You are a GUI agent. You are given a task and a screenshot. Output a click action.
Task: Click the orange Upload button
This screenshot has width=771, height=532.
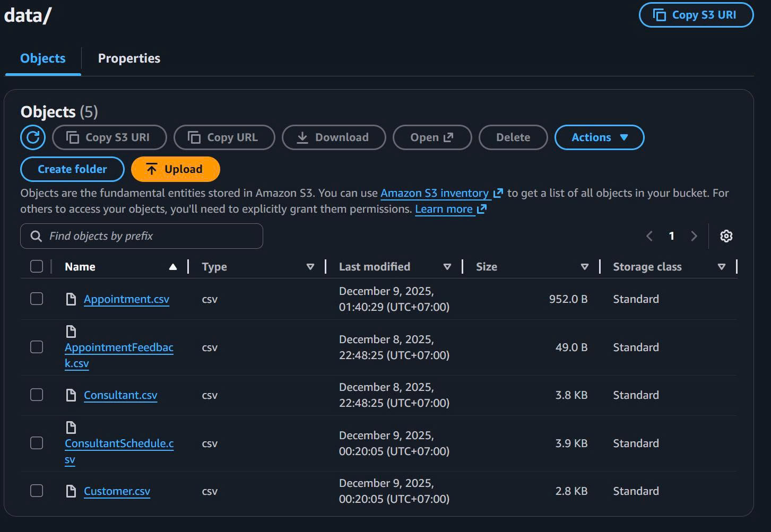(x=175, y=169)
